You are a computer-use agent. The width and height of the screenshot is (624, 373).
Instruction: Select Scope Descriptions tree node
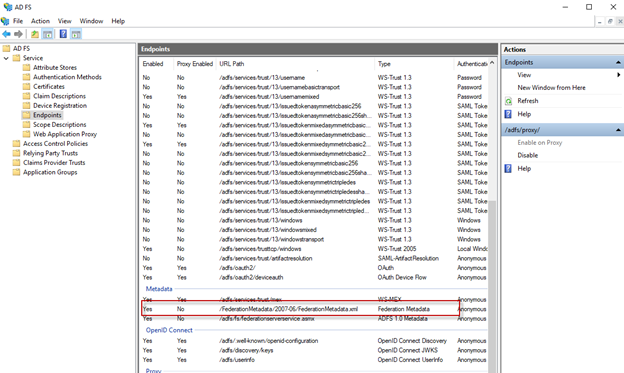[x=59, y=125]
